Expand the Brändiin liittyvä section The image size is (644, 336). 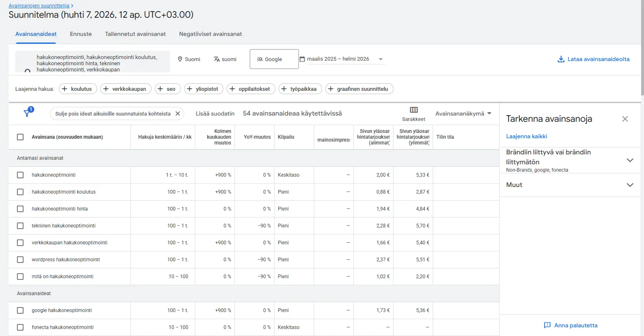pos(630,160)
